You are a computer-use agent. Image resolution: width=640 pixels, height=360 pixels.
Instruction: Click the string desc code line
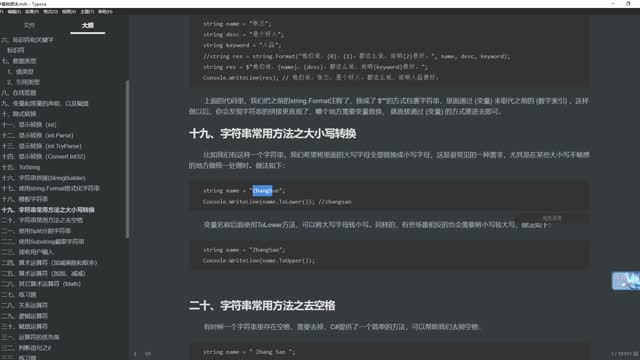pos(243,35)
